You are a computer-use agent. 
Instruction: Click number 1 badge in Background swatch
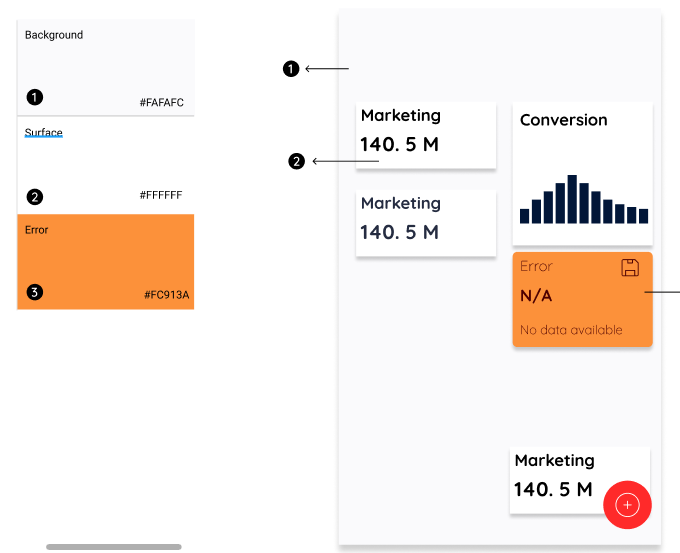tap(35, 97)
